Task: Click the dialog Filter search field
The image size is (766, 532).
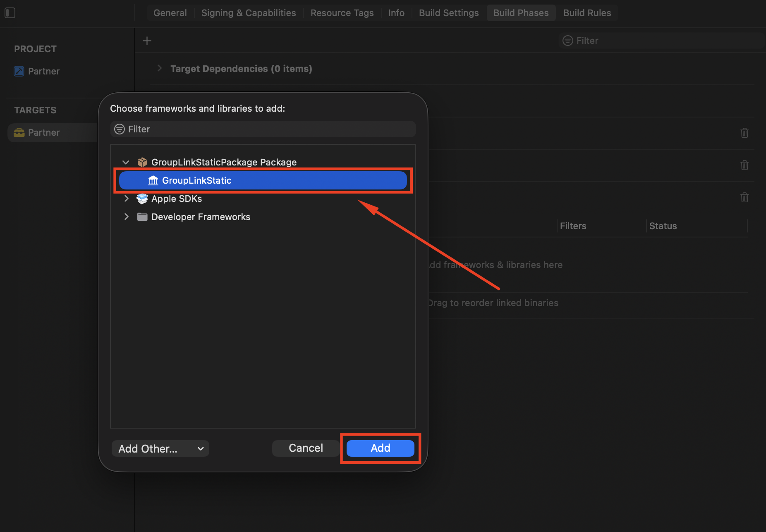Action: (x=263, y=129)
